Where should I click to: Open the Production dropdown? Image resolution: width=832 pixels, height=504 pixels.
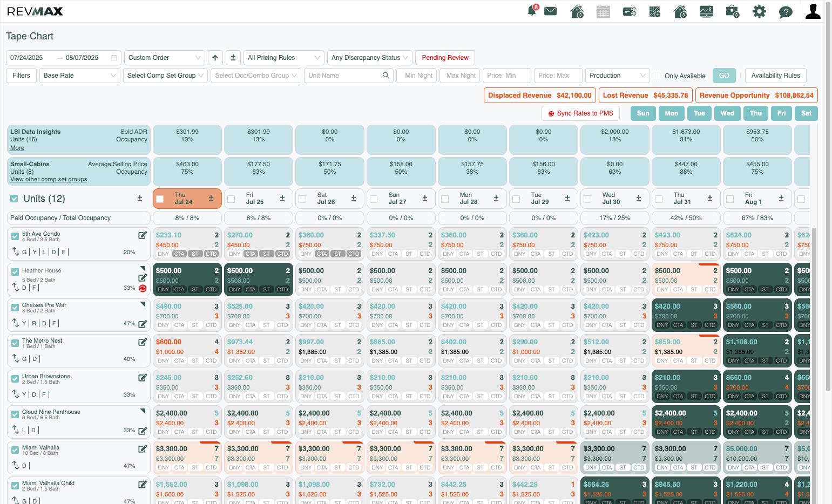tap(617, 76)
